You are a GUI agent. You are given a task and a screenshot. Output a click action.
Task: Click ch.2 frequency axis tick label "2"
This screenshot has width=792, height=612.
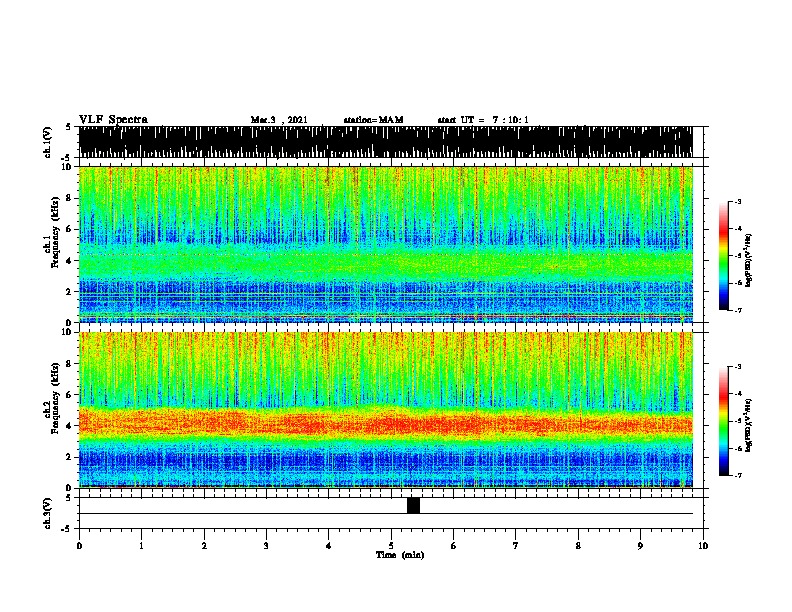tap(70, 457)
